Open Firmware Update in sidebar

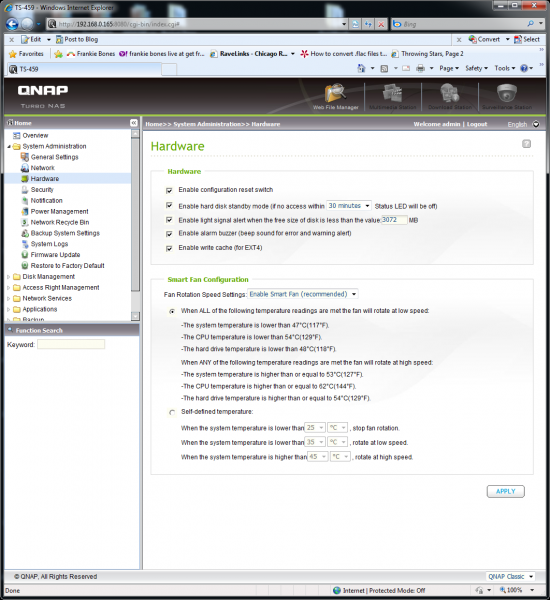(x=55, y=254)
